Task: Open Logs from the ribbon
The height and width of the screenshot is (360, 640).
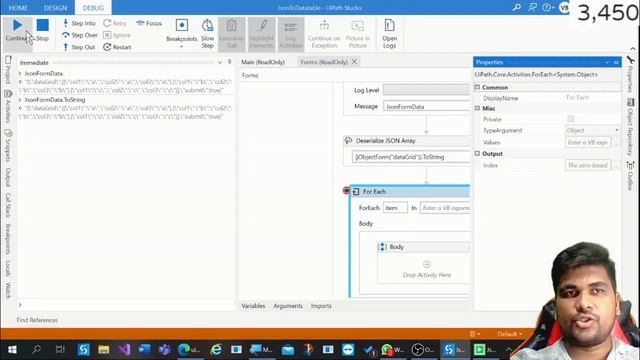Action: click(x=389, y=33)
